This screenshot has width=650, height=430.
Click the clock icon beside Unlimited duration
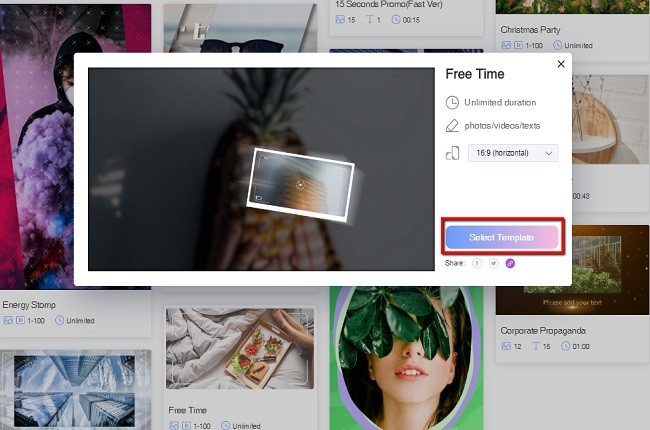(453, 102)
